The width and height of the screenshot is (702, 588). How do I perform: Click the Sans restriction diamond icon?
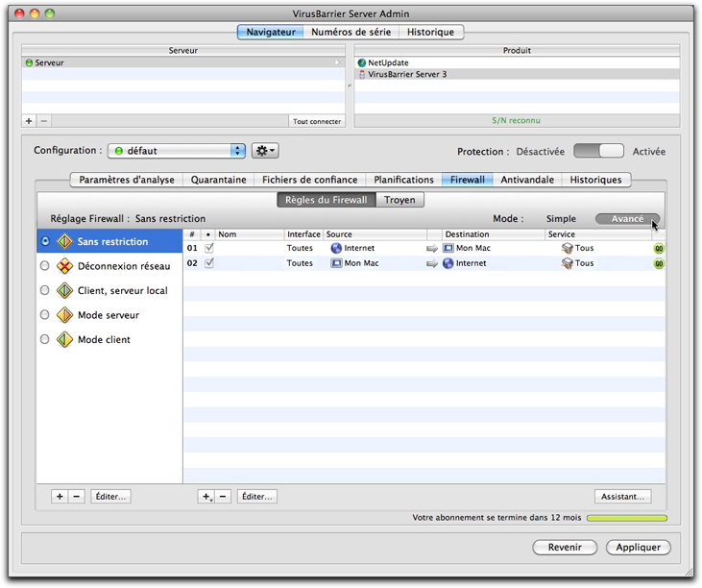tap(65, 242)
